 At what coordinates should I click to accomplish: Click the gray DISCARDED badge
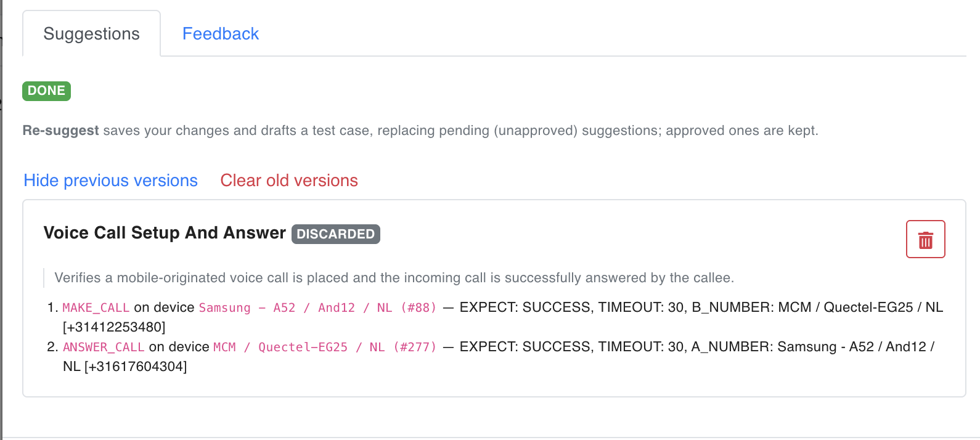pos(336,234)
